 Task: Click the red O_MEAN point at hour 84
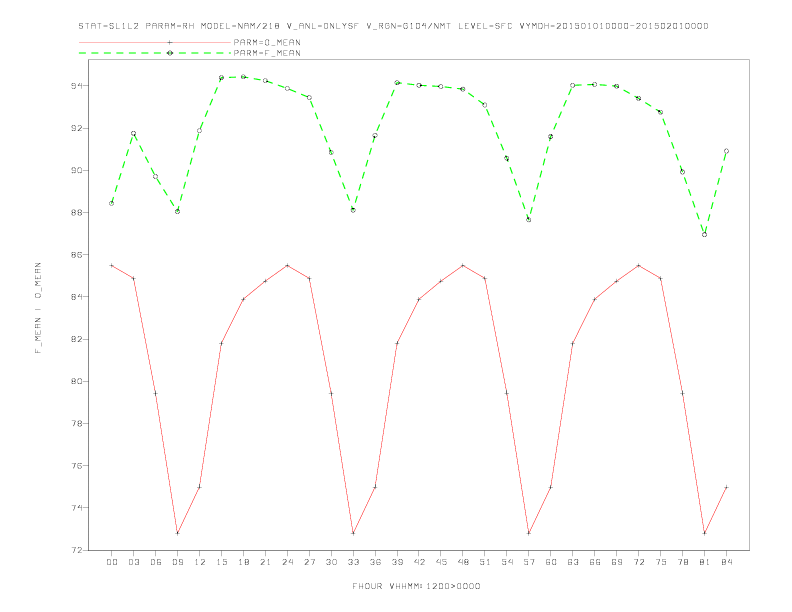pos(726,487)
